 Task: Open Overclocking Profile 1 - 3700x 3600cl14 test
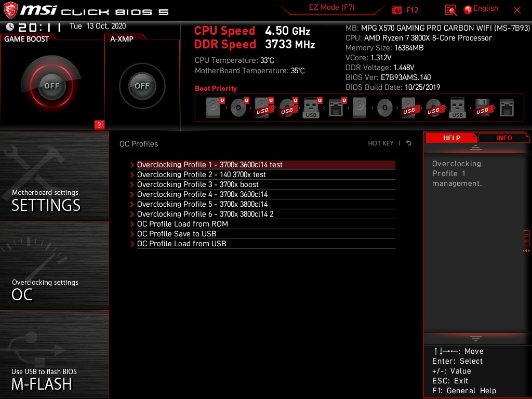[x=266, y=165]
